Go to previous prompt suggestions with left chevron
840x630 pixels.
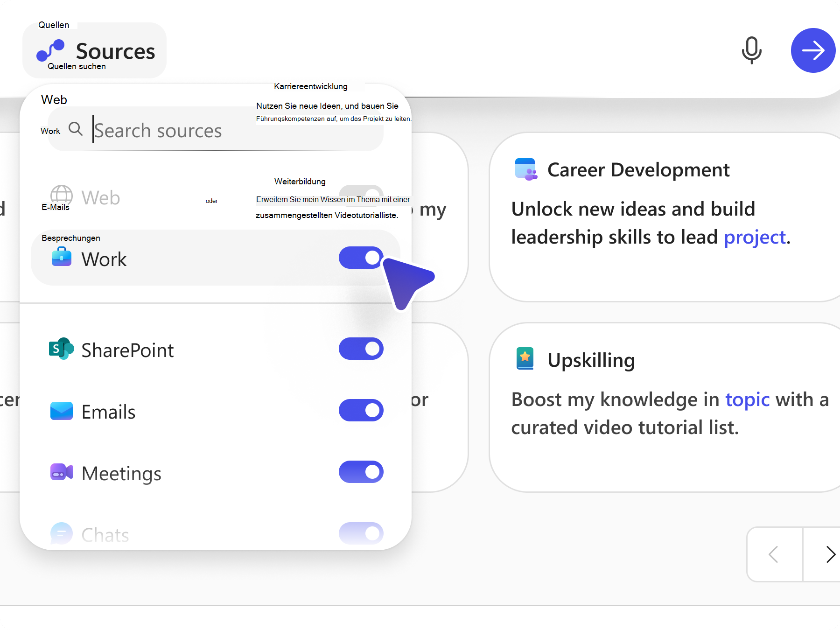774,554
